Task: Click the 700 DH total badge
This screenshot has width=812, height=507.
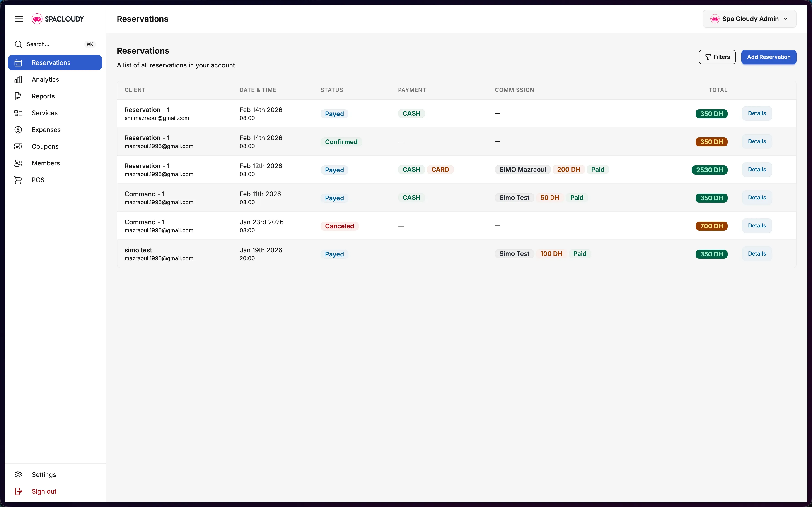Action: coord(711,226)
